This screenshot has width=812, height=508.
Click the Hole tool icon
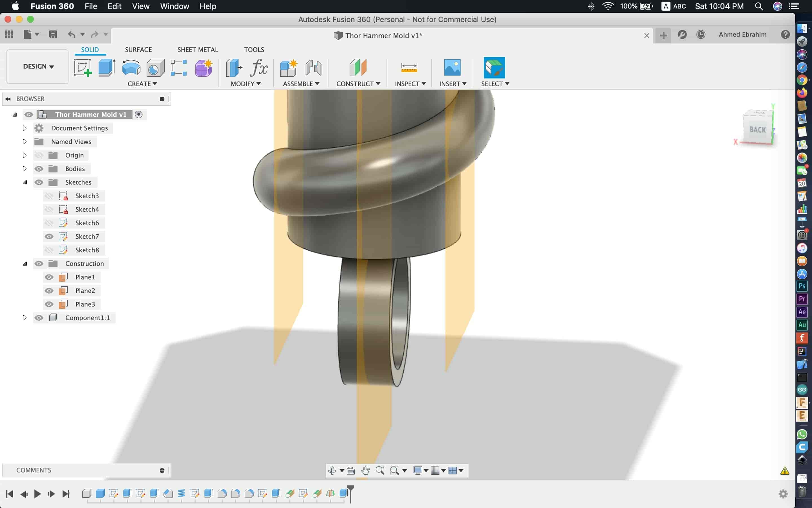(x=155, y=67)
